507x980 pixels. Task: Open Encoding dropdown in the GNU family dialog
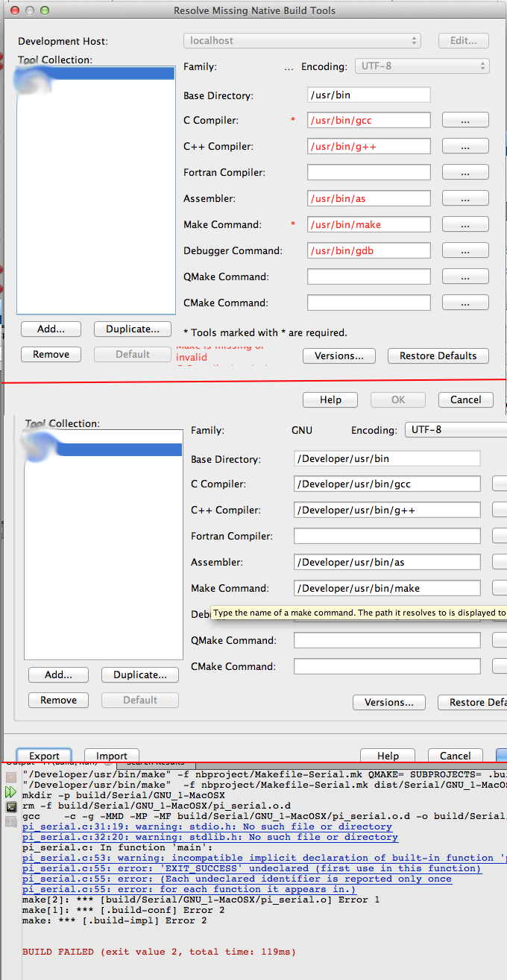pyautogui.click(x=456, y=430)
